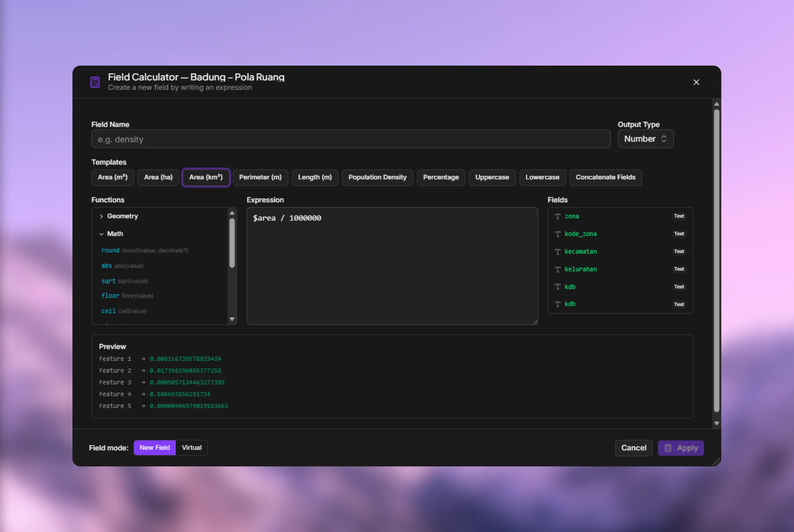Image resolution: width=794 pixels, height=532 pixels.
Task: Click the text type icon beside kecamatan
Action: [x=558, y=252]
